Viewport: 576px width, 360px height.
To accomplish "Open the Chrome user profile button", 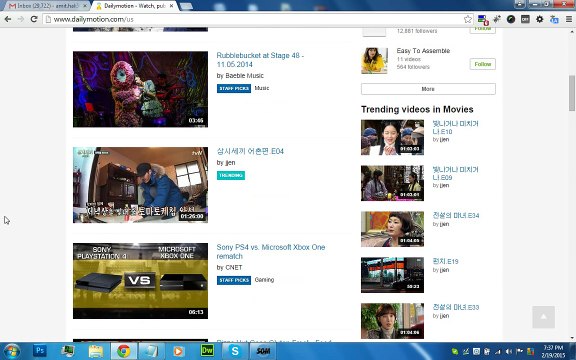I will coord(519,4).
